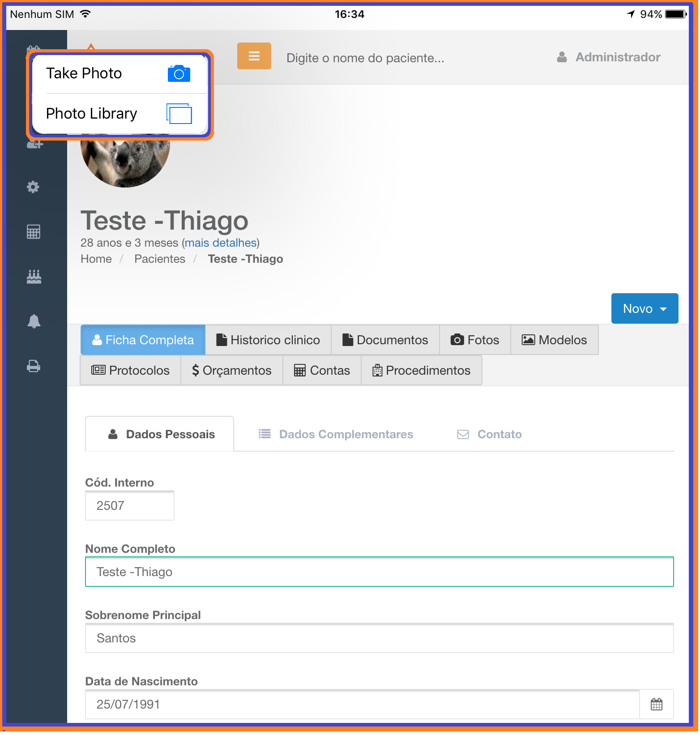Click the printer icon in sidebar
Screen dimensions: 700x735
point(34,366)
